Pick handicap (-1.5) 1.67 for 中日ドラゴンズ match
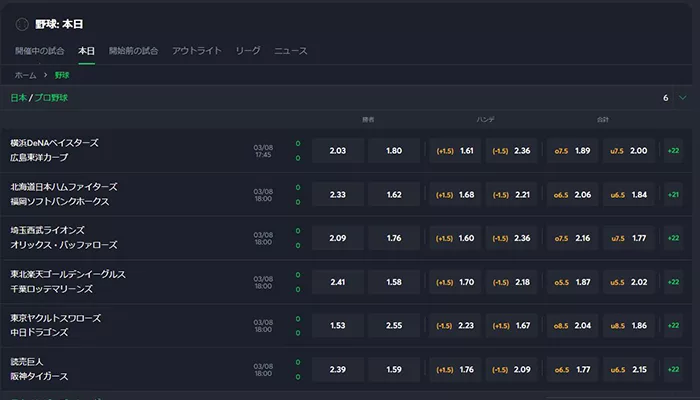This screenshot has height=400, width=700. (x=512, y=326)
